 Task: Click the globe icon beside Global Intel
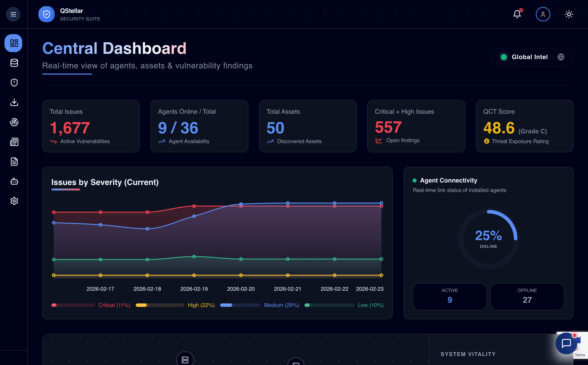pos(561,57)
